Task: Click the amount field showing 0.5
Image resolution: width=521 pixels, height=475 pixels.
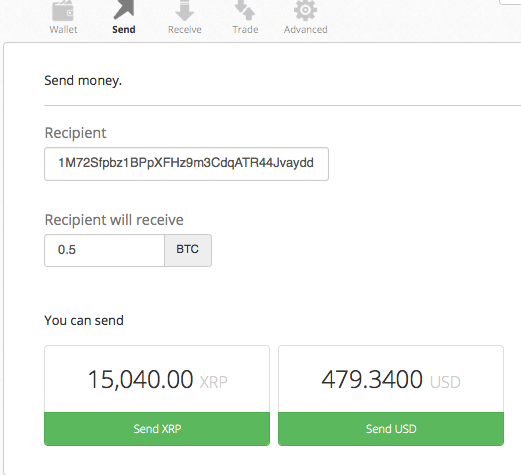Action: [104, 250]
